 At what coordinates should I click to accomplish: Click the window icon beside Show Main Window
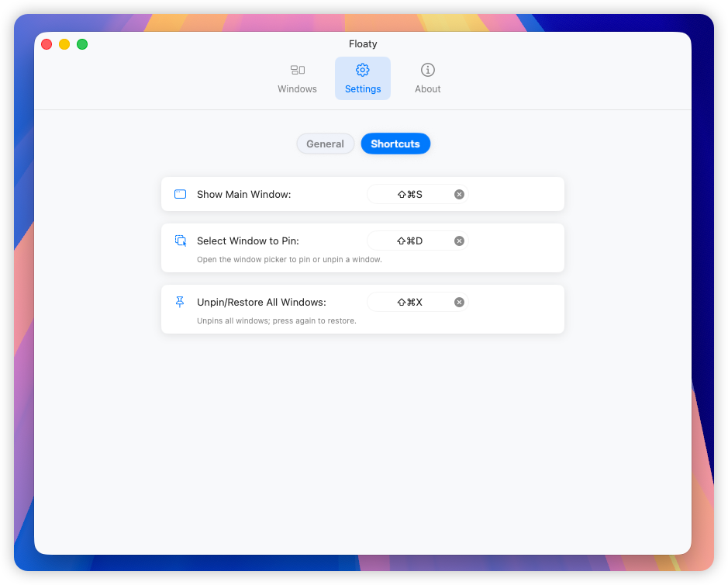[179, 194]
